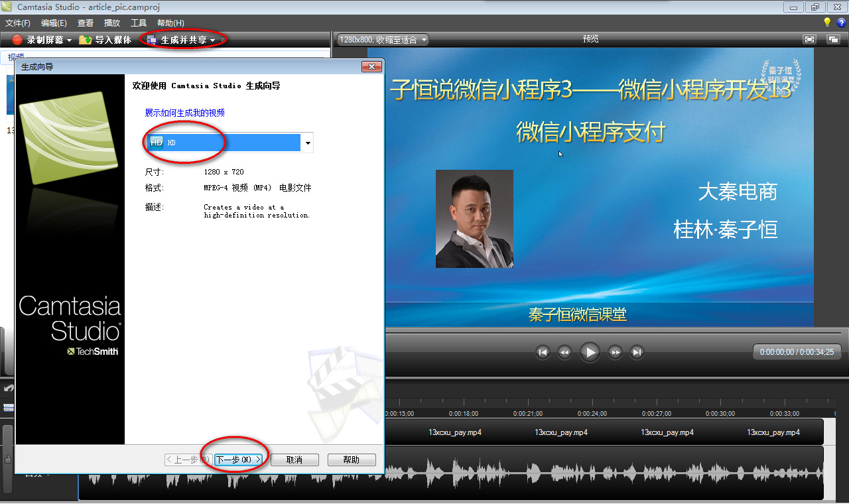The height and width of the screenshot is (504, 849).
Task: Click the previous clip playback button
Action: coord(543,352)
